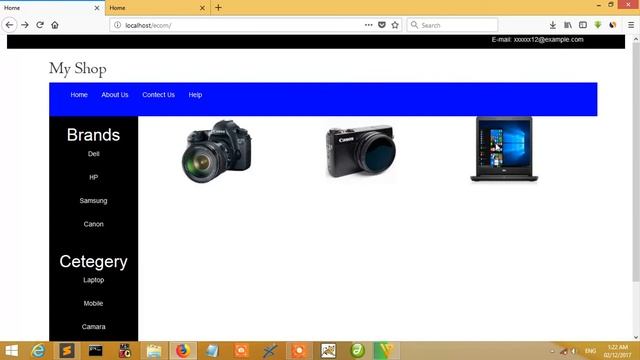This screenshot has width=640, height=360.
Task: Choose the Laptop category link
Action: point(93,280)
